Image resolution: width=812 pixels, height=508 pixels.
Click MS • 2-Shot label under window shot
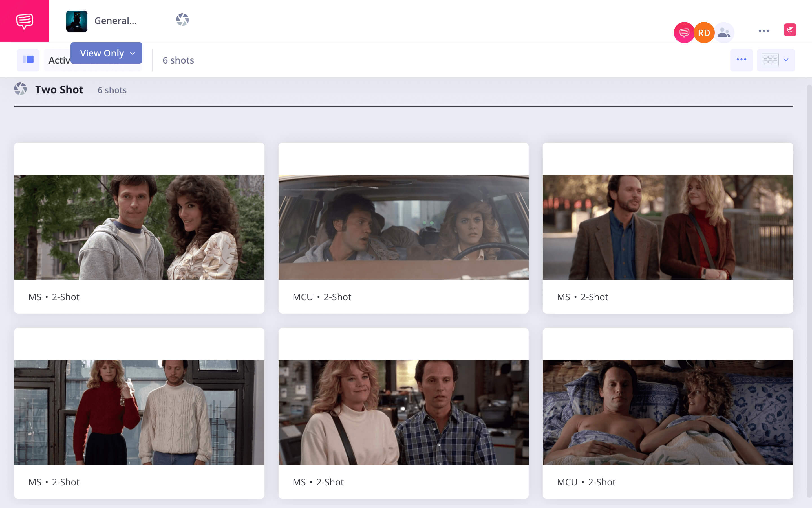point(54,482)
